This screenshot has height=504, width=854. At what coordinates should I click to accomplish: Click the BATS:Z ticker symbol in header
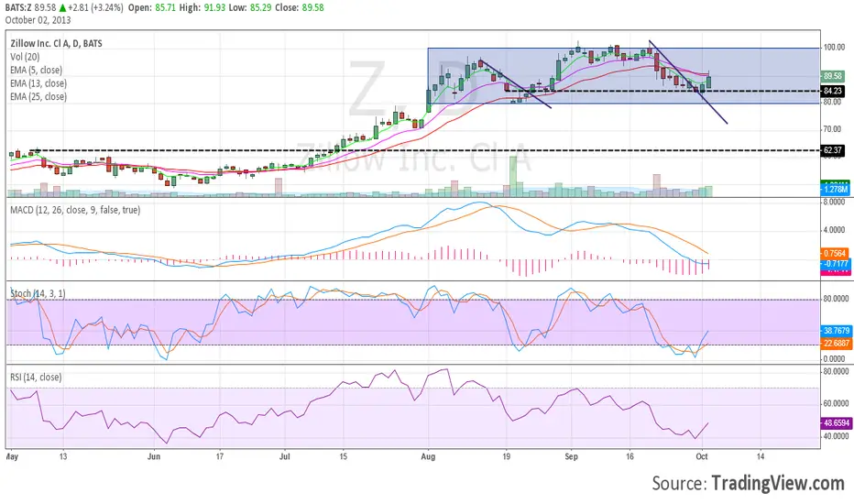click(18, 7)
